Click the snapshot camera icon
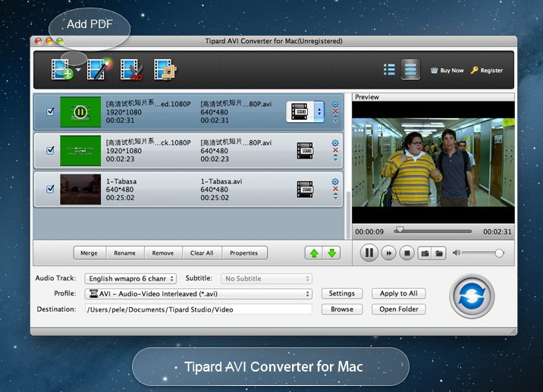 coord(425,252)
